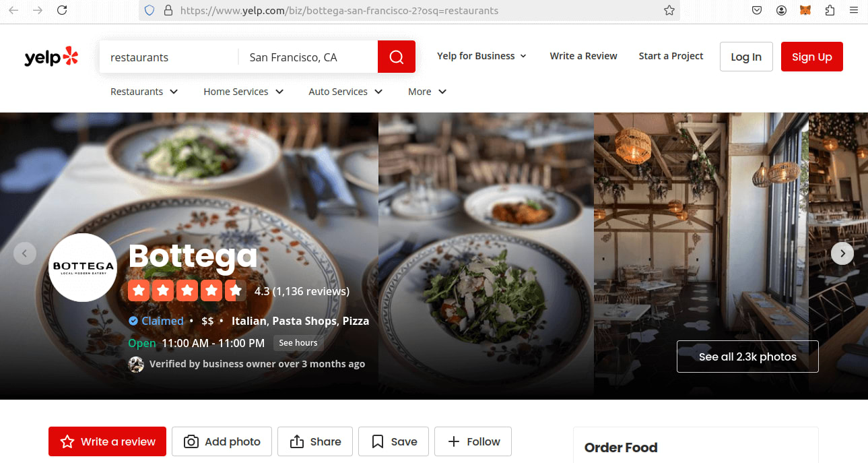Reload the page
868x463 pixels.
tap(62, 10)
